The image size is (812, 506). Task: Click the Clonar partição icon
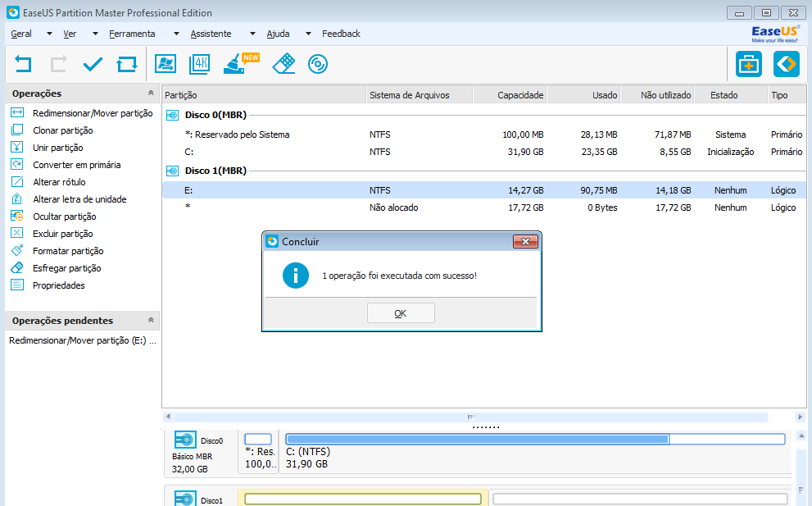[17, 130]
